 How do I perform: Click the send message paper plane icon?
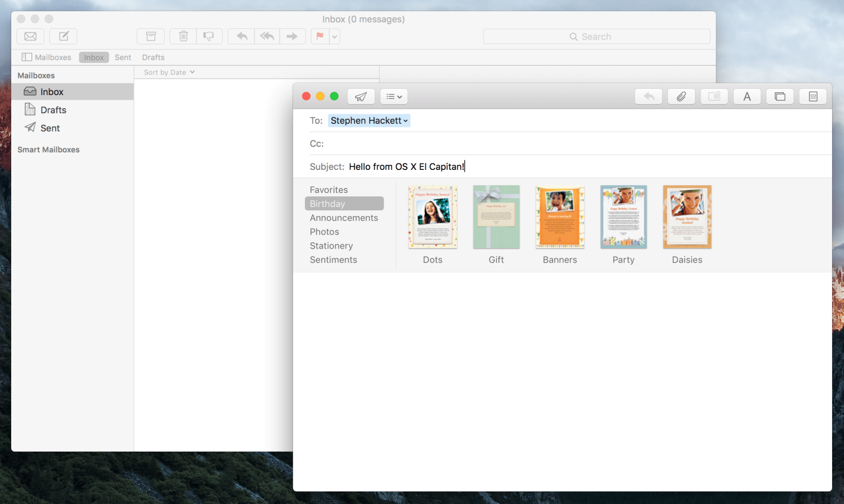pyautogui.click(x=361, y=97)
